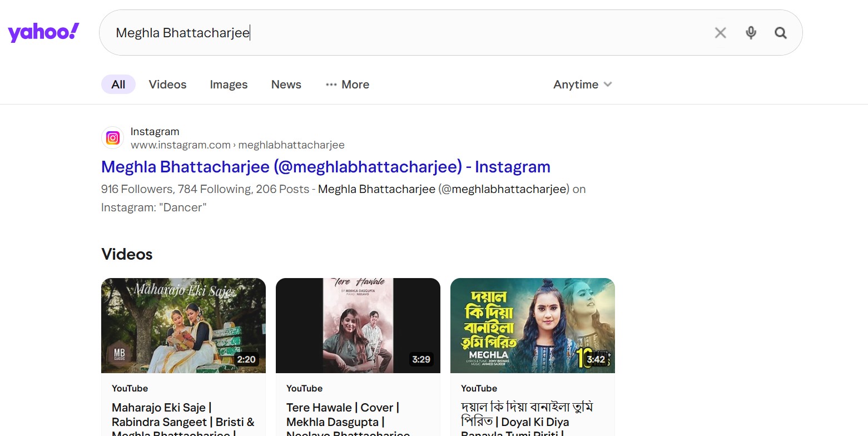The height and width of the screenshot is (436, 868).
Task: Open the Doyal Ki Diya video thumbnail
Action: coord(532,325)
